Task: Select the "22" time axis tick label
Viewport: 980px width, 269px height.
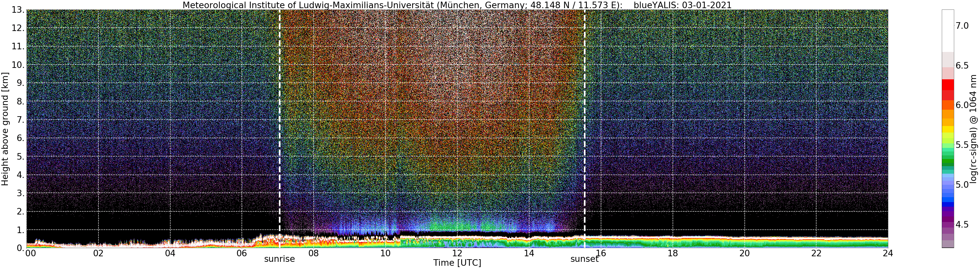Action: tap(816, 253)
